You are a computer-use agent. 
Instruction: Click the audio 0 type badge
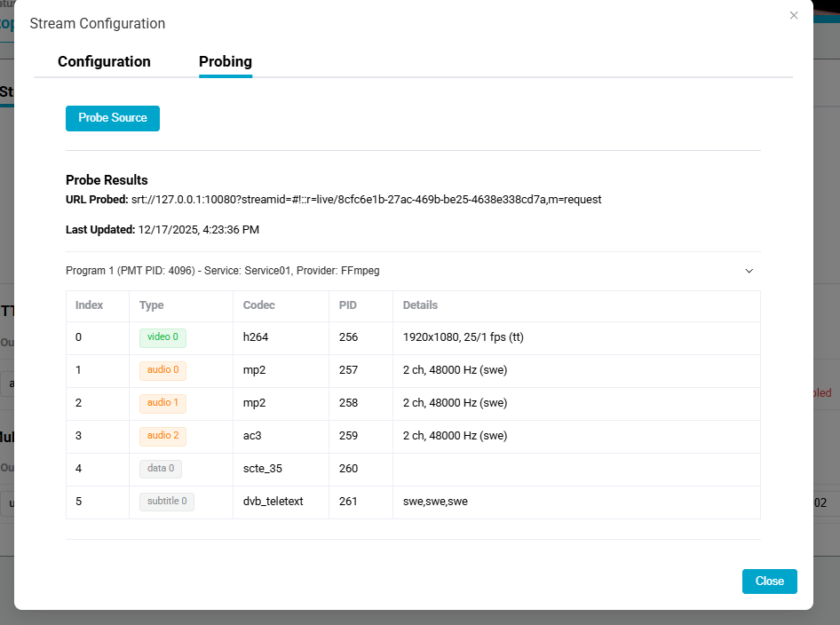click(162, 370)
